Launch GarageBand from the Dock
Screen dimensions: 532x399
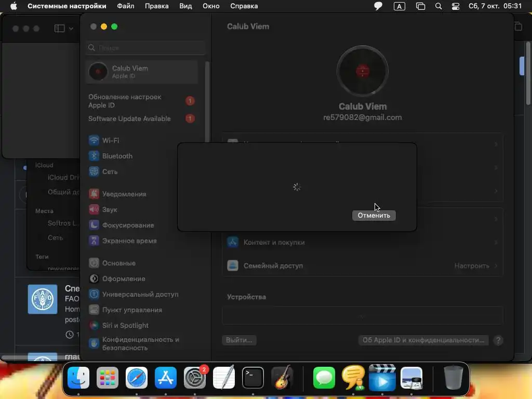(282, 378)
